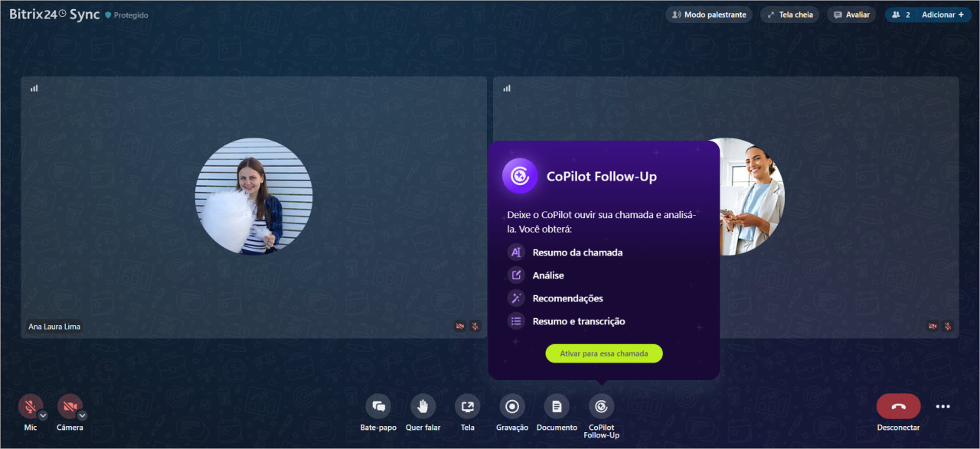Open the Mic device dropdown arrow
Viewport: 980px width, 449px height.
tap(43, 415)
